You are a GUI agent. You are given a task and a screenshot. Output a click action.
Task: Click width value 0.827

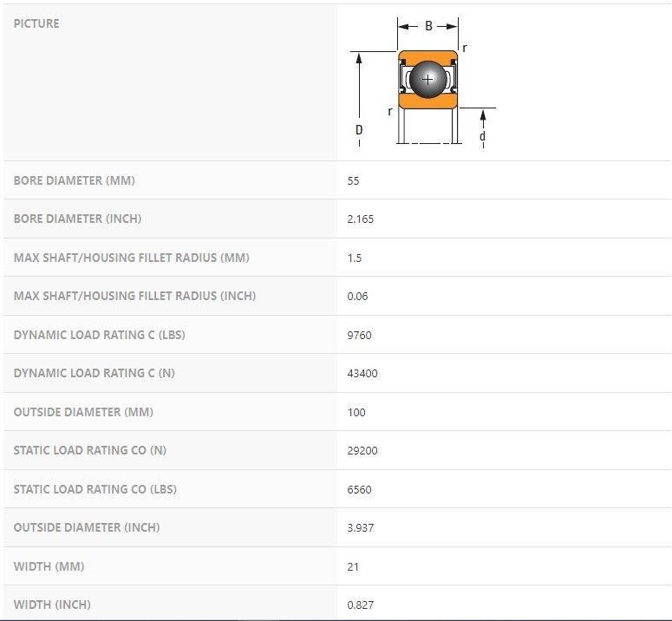(360, 605)
